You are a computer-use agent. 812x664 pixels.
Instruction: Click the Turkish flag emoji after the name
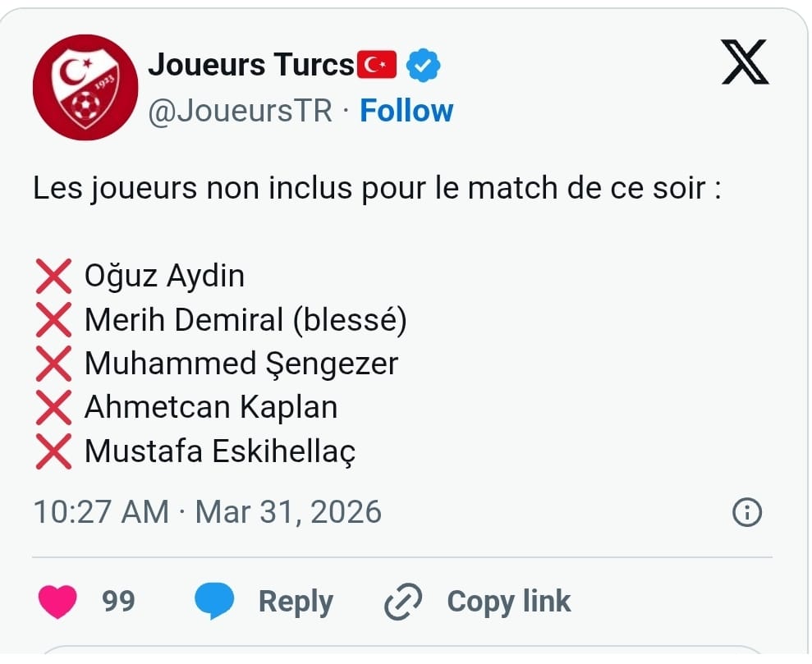pos(378,64)
